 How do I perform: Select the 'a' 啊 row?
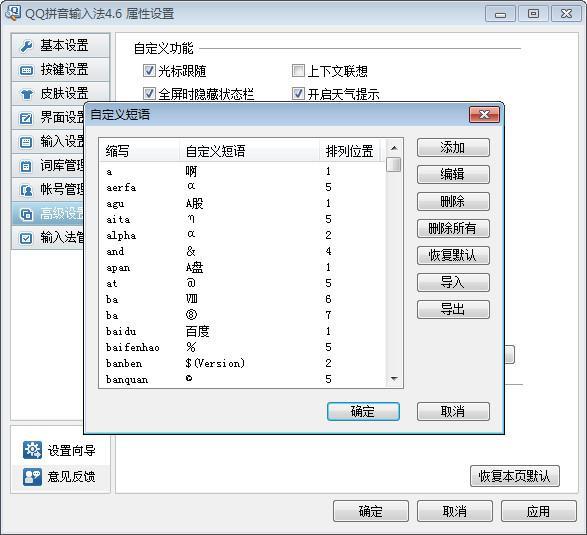[x=243, y=171]
